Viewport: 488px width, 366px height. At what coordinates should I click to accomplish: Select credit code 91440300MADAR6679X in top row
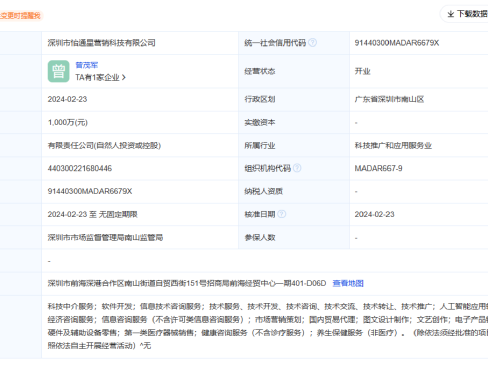coord(397,43)
